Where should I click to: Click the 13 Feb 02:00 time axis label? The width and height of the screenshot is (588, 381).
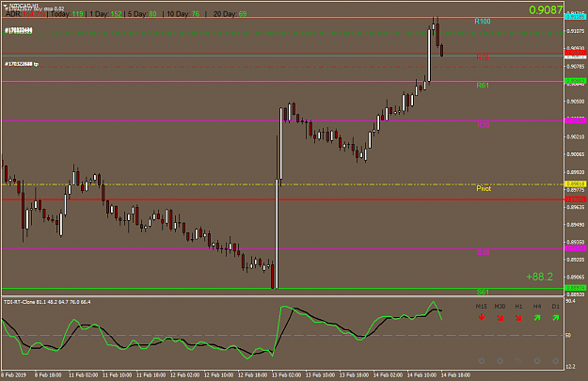[x=287, y=375]
